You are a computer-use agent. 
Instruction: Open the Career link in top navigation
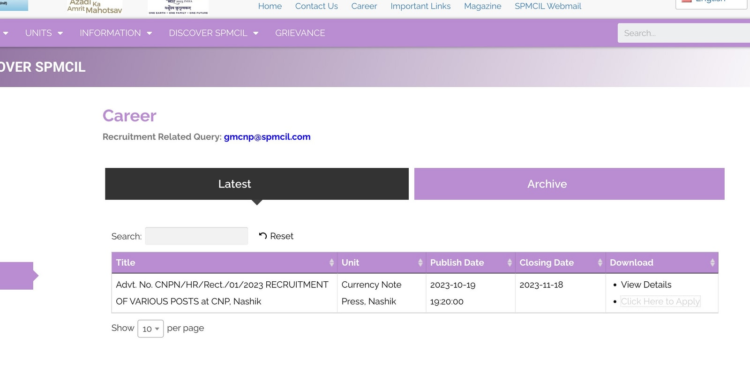point(364,6)
